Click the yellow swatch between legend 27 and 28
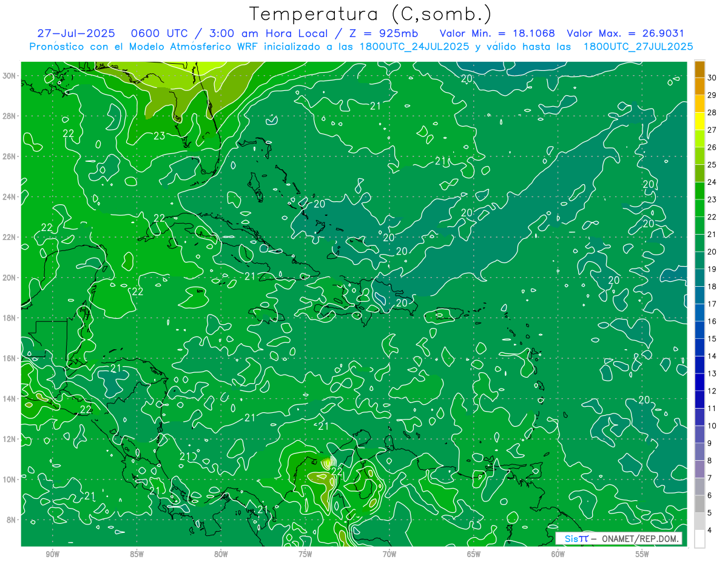The width and height of the screenshot is (728, 562). 699,121
